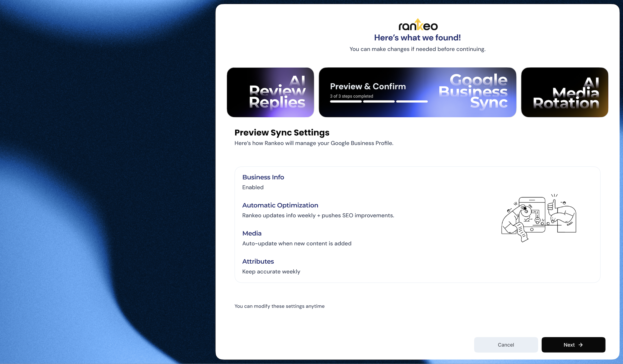Click the "Here's what we found!" headline
The width and height of the screenshot is (623, 364).
coord(417,38)
